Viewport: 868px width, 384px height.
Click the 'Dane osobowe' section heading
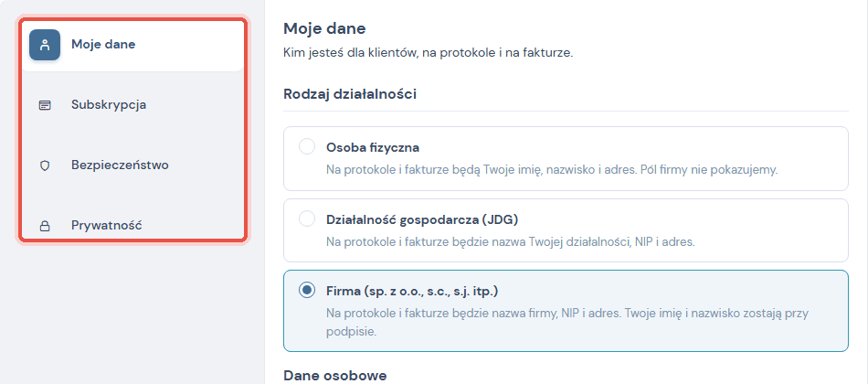point(335,376)
